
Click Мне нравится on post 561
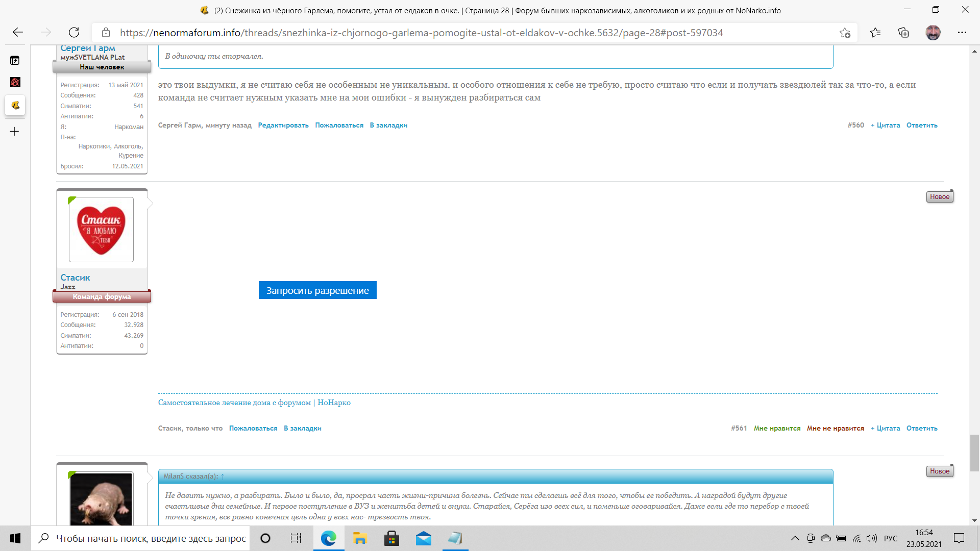[777, 429]
